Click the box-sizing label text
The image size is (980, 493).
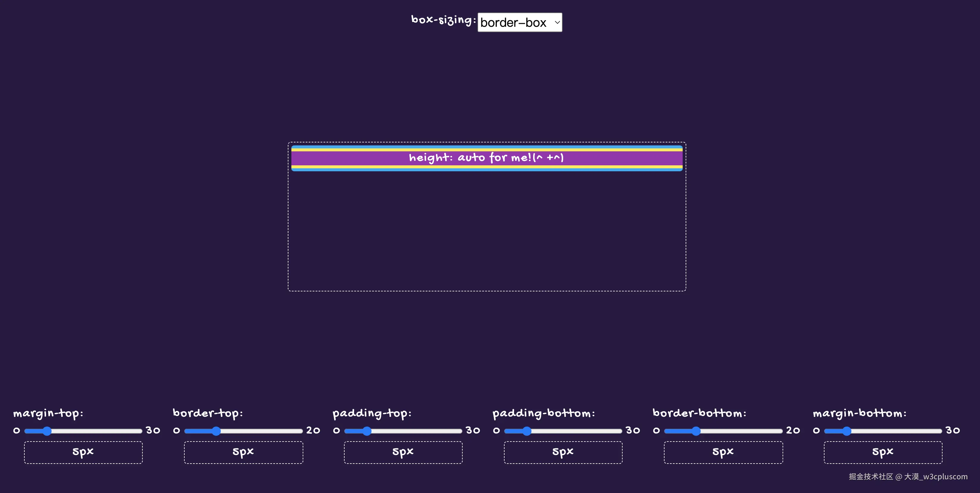443,20
